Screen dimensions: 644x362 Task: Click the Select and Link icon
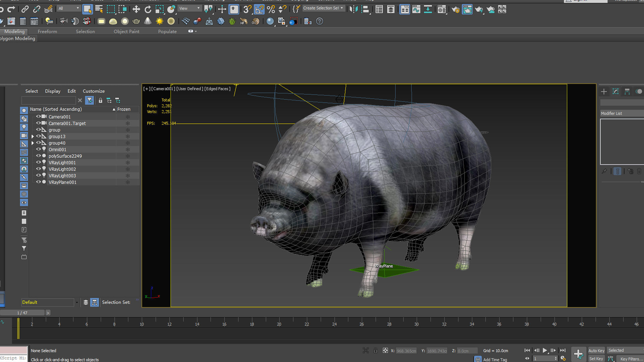pyautogui.click(x=25, y=9)
